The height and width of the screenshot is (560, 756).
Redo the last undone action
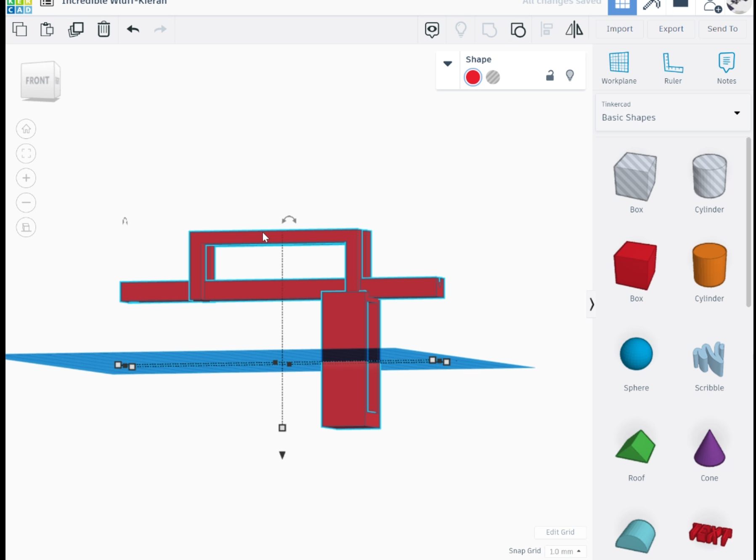(160, 29)
